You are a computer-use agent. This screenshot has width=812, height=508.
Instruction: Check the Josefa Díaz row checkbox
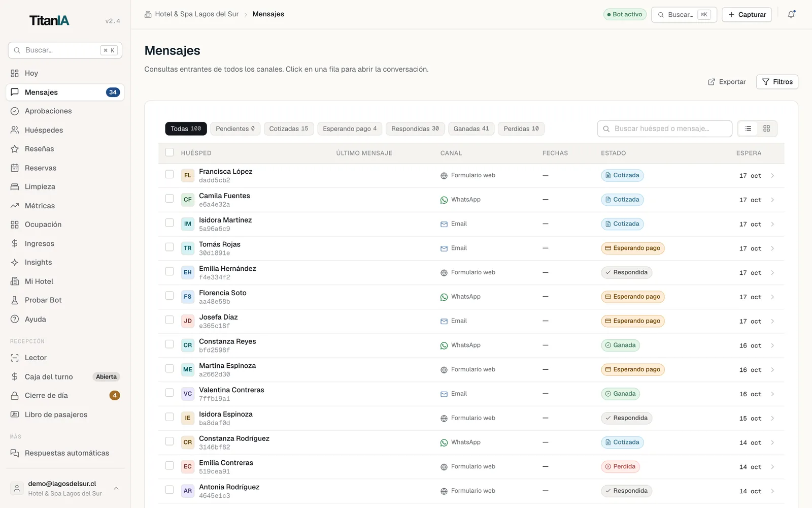[x=170, y=320]
